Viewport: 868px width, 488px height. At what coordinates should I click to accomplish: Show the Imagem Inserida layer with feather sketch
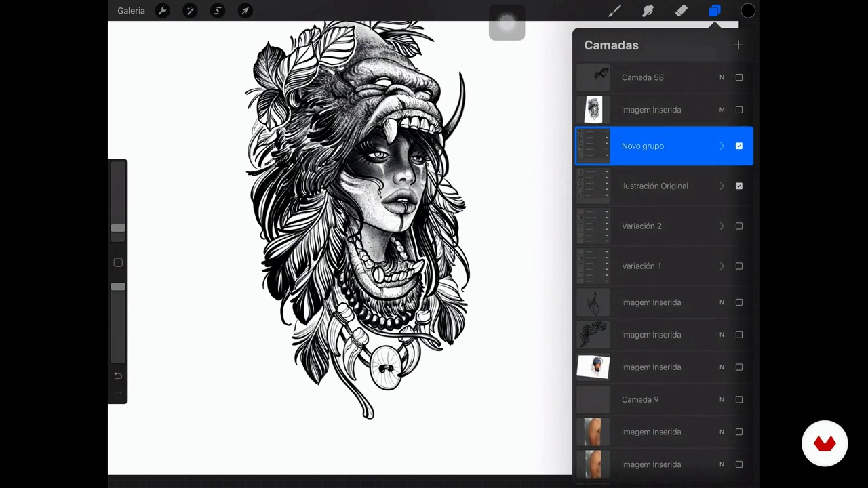click(739, 302)
